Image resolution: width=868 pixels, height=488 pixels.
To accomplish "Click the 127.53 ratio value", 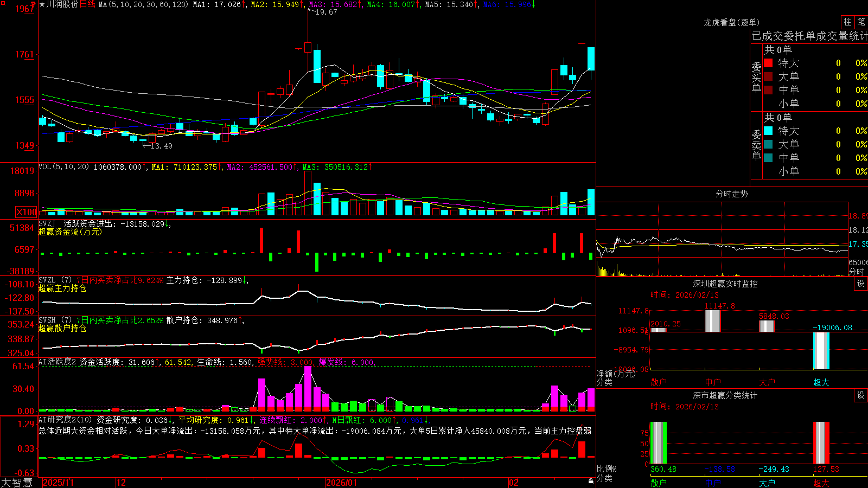I will (826, 469).
